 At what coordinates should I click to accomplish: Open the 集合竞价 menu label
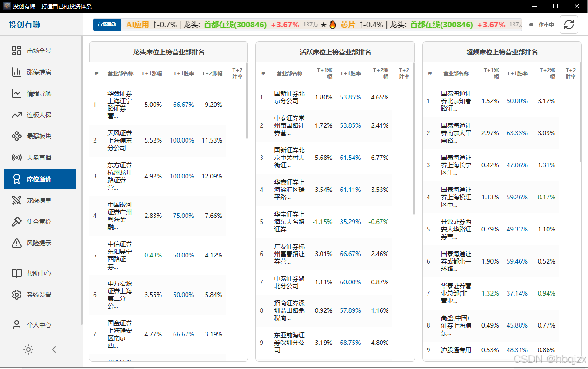click(39, 222)
